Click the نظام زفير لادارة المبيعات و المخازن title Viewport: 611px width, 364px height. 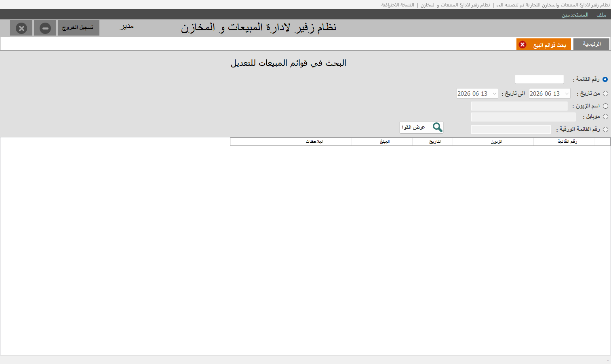tap(259, 28)
